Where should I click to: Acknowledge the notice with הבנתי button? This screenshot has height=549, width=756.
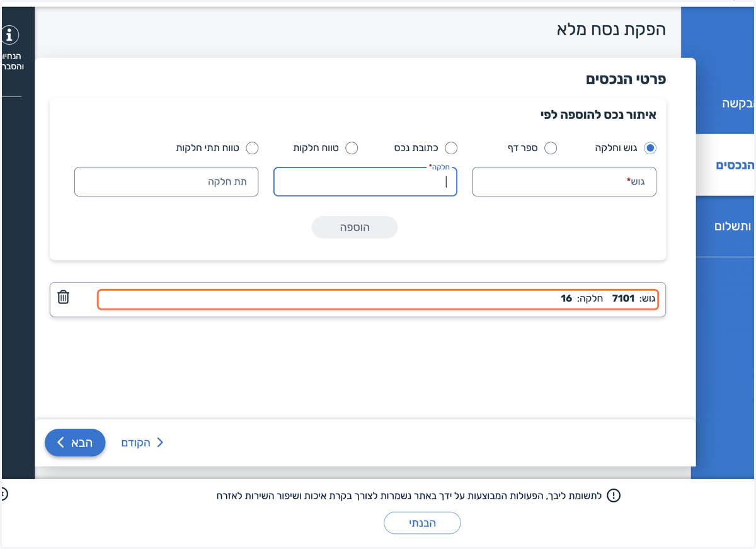[422, 523]
